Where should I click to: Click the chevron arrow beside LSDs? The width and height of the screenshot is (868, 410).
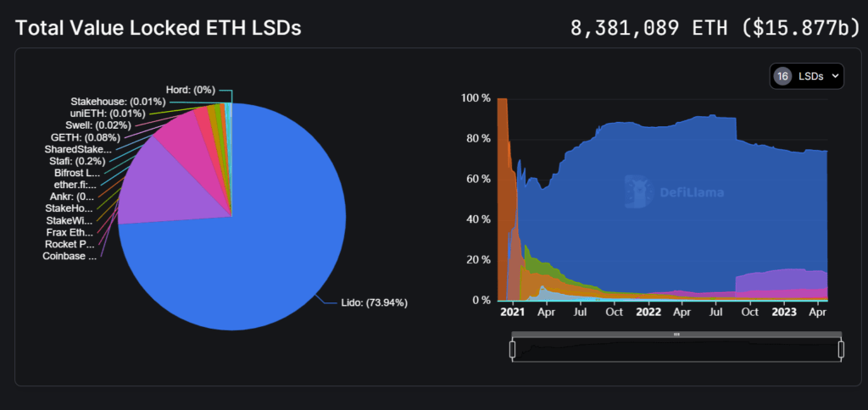[836, 76]
